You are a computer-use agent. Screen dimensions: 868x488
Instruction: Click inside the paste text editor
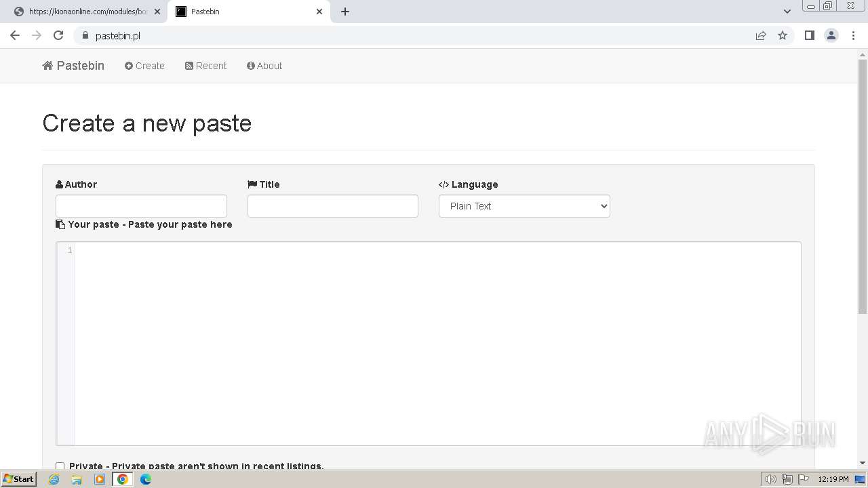(x=437, y=344)
